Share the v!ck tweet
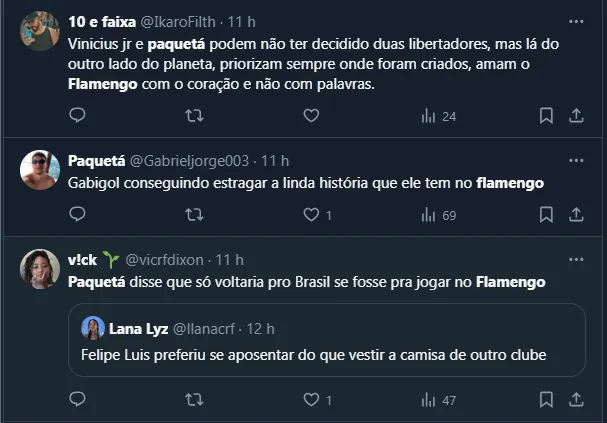 [576, 400]
